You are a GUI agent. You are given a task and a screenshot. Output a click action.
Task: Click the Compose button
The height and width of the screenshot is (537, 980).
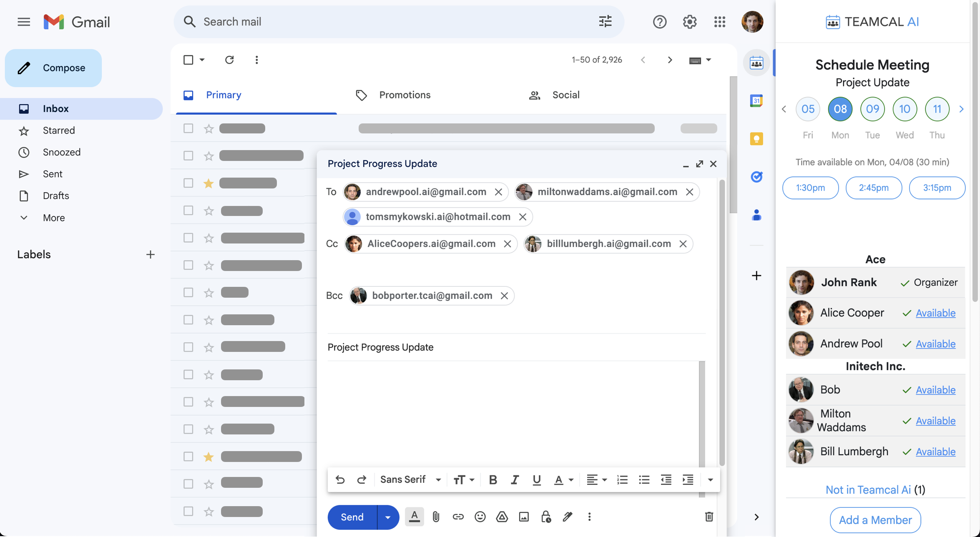click(53, 68)
